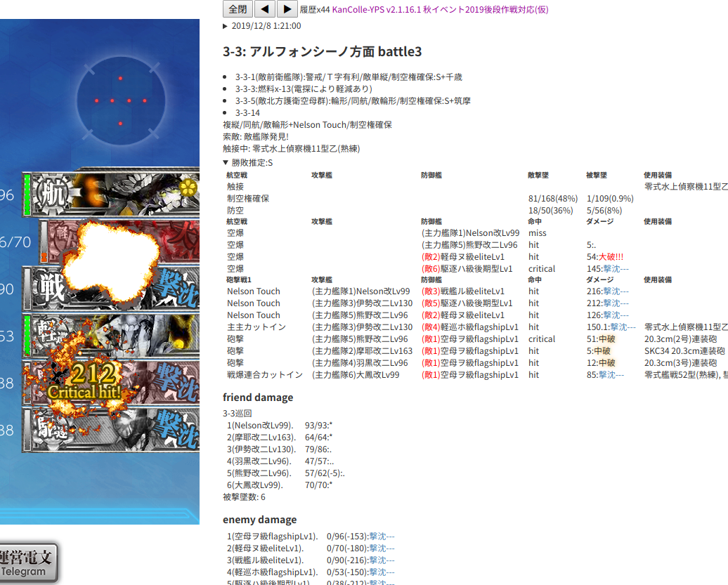The image size is (728, 585).
Task: Click the yellow flower morale icon
Action: [188, 188]
